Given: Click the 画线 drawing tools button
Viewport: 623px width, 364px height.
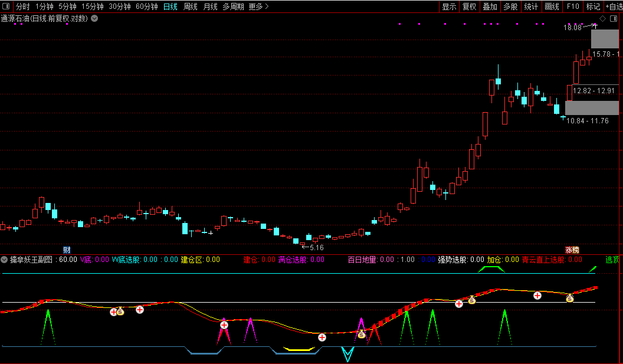Looking at the screenshot, I should tap(552, 6).
